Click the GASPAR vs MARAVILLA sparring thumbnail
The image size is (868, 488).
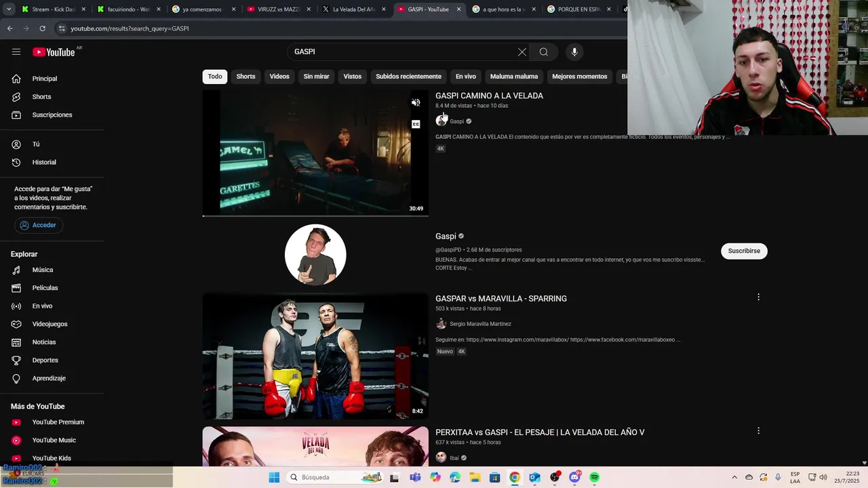point(315,356)
